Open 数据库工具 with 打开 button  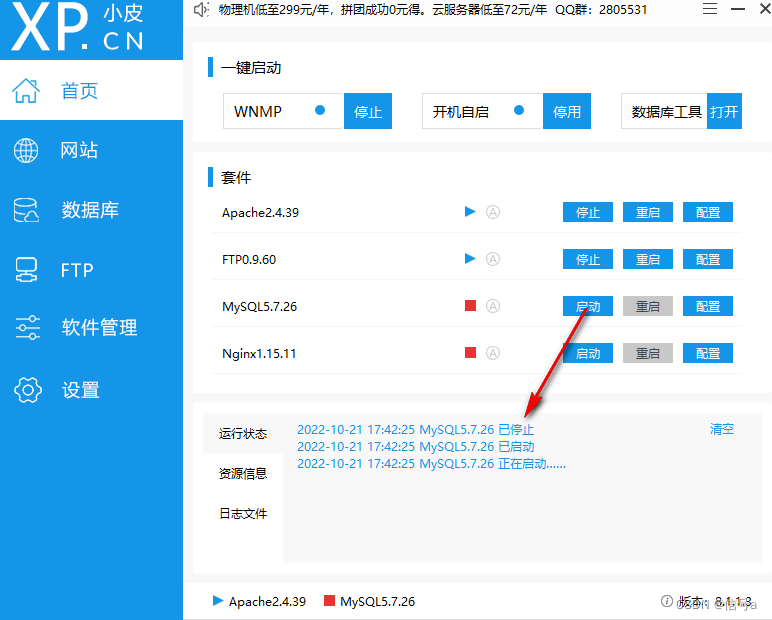click(x=724, y=111)
